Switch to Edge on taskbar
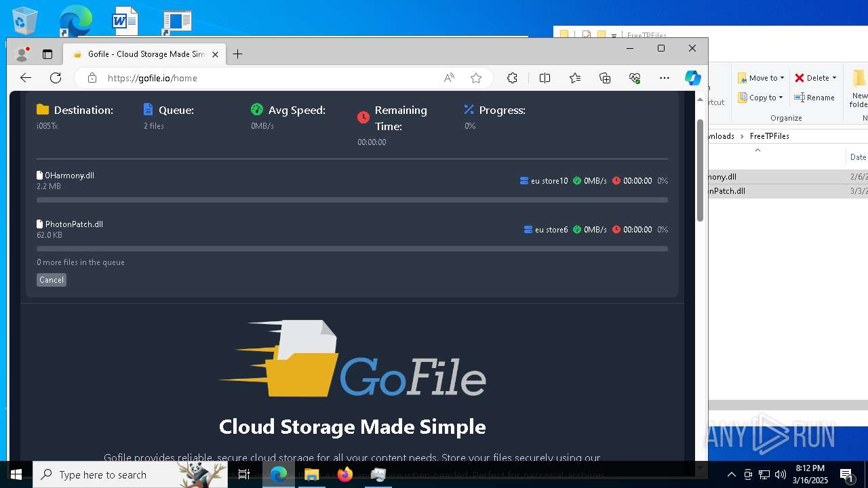Screen dimensions: 868x488 point(279,474)
